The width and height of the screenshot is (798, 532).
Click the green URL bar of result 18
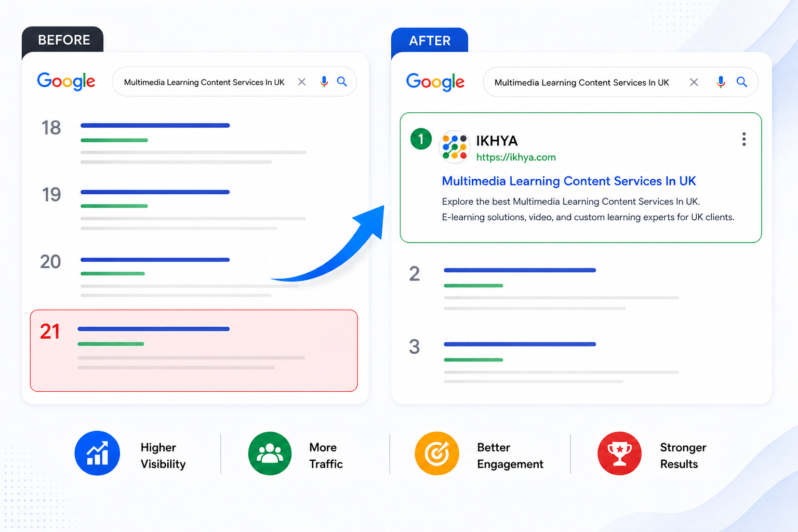114,140
